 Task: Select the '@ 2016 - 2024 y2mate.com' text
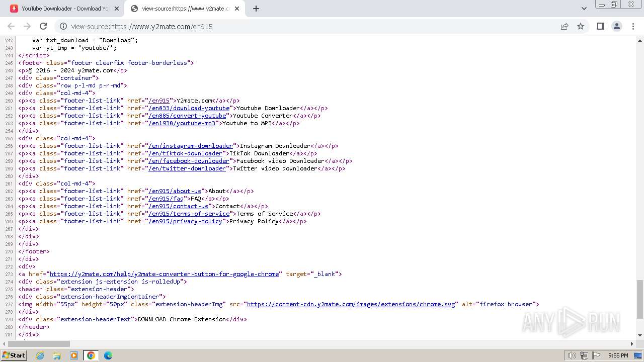(71, 70)
